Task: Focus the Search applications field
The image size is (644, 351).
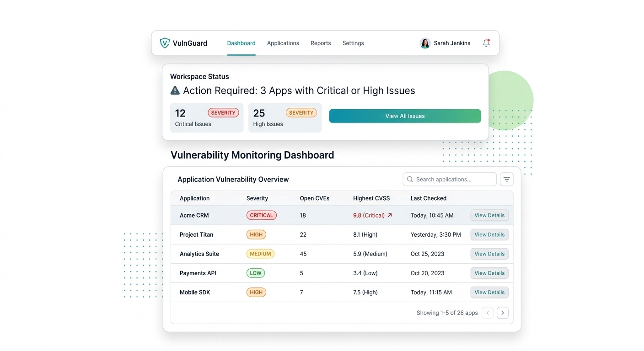Action: pos(450,179)
